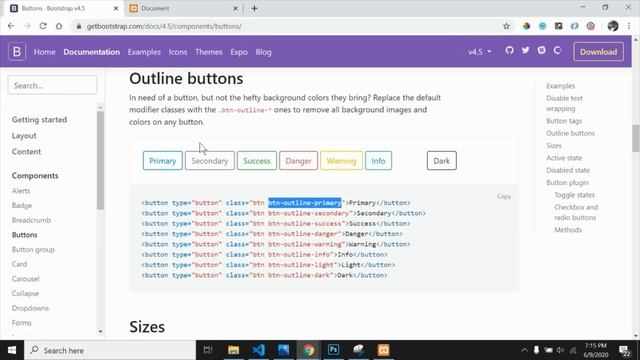
Task: Click the Download button
Action: tap(598, 52)
